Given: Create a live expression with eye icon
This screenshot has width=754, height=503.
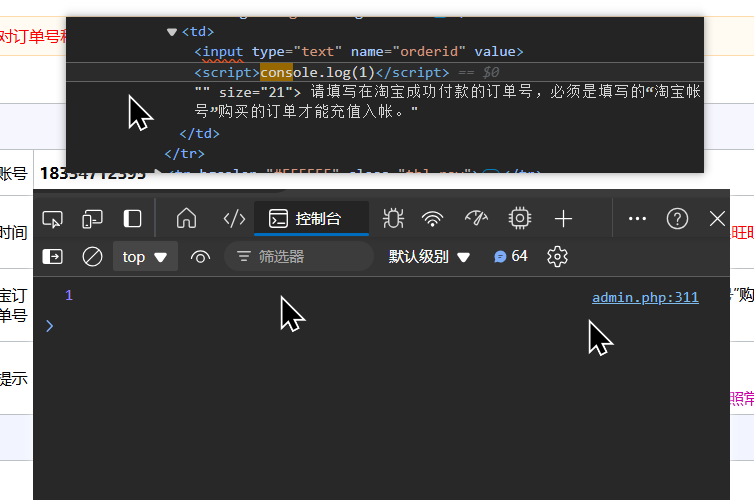Looking at the screenshot, I should (x=201, y=257).
